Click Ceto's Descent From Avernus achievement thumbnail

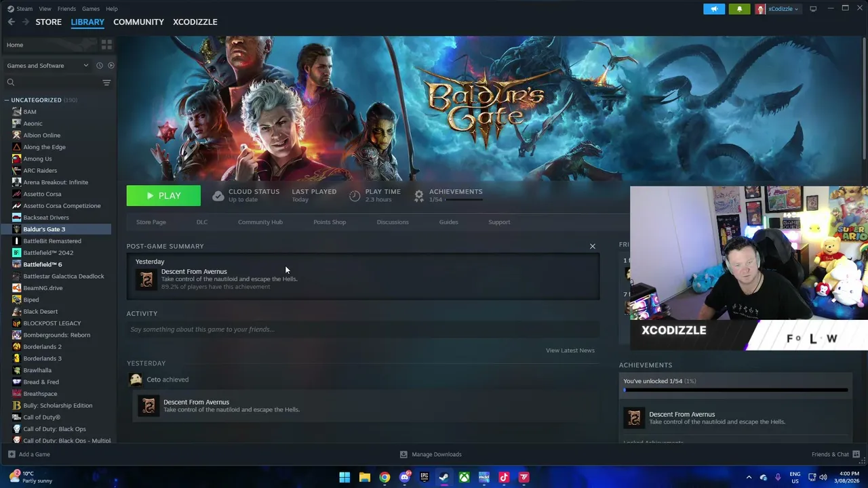[x=149, y=405]
